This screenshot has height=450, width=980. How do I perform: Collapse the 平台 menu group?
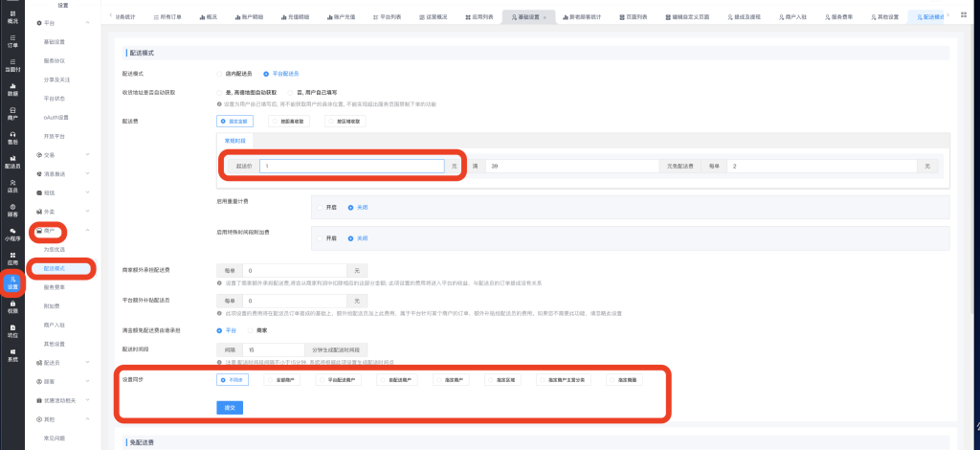point(87,22)
